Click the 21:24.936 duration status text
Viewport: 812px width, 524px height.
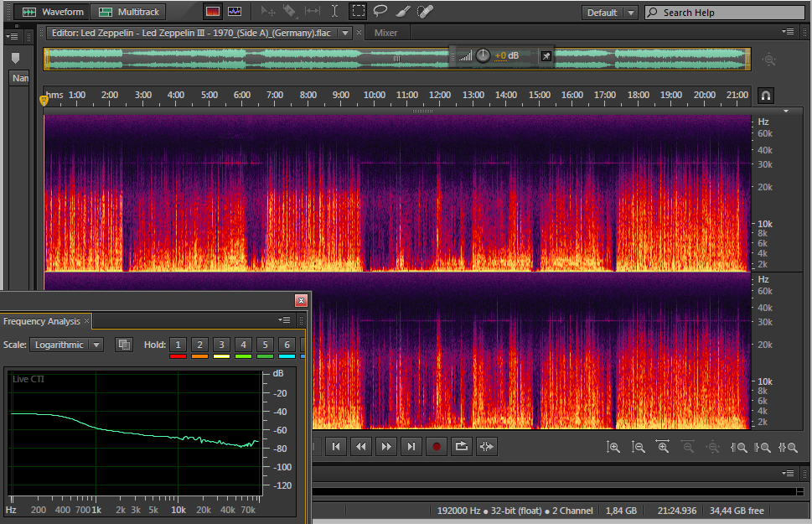pyautogui.click(x=677, y=511)
